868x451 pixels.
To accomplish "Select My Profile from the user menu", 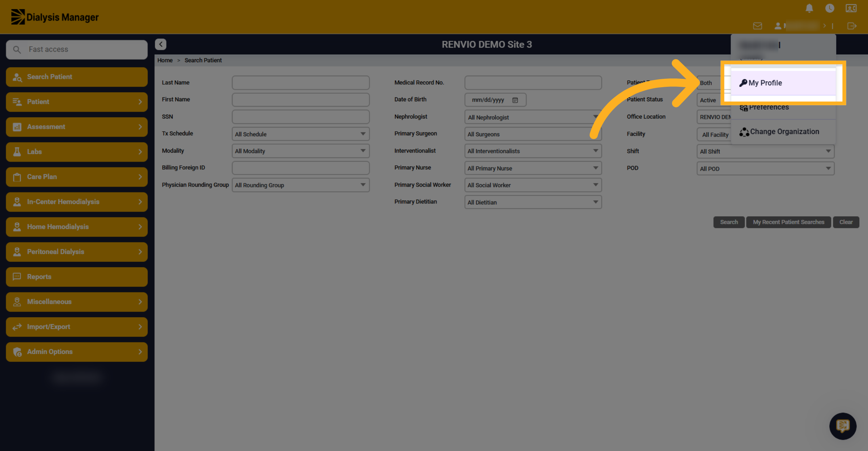I will pos(783,83).
